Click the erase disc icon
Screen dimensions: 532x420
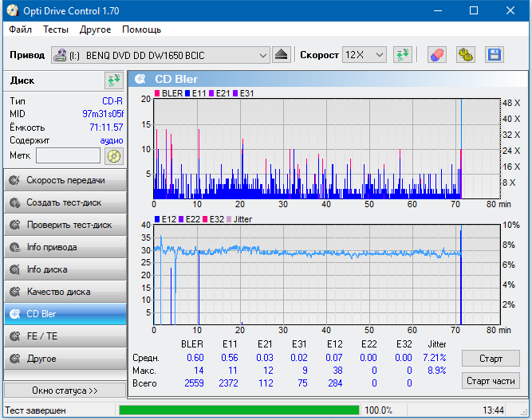(x=436, y=55)
